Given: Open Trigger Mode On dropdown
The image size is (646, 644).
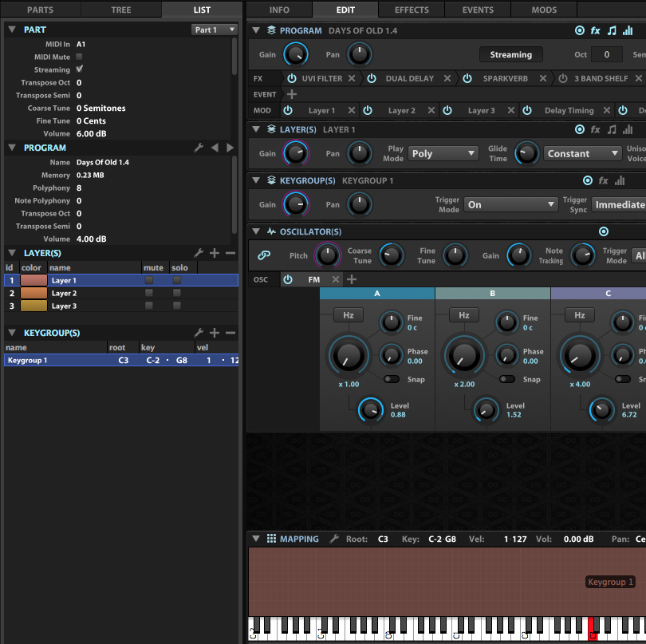Looking at the screenshot, I should coord(511,205).
